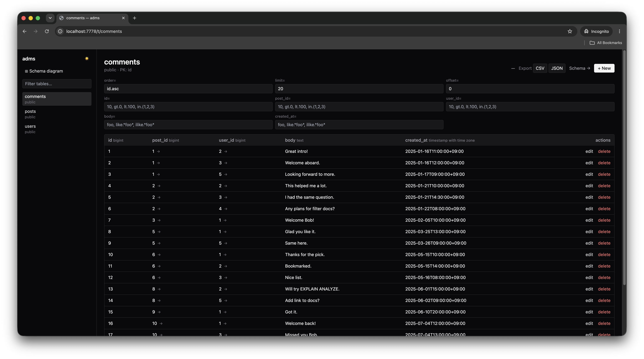Edit the 'Same here.' row

(x=589, y=243)
